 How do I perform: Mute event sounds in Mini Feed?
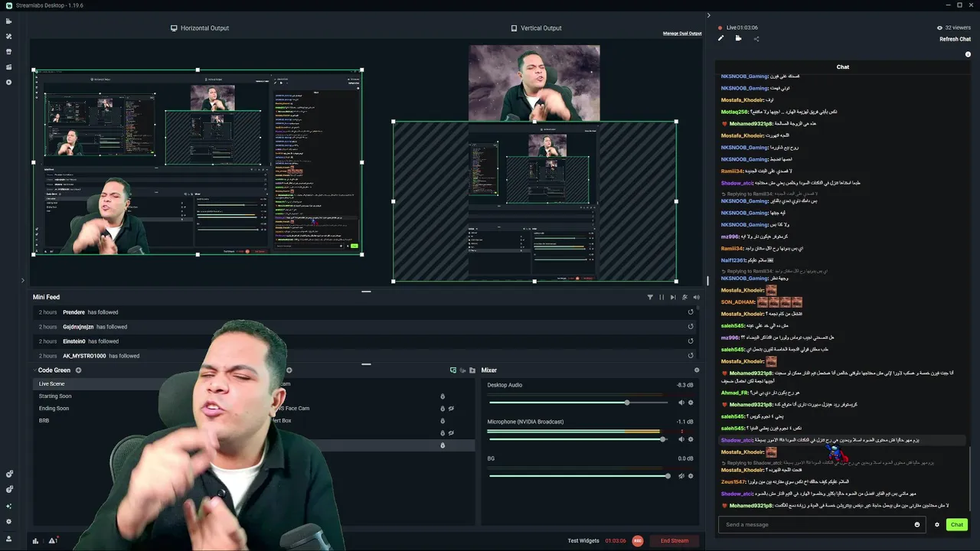point(696,297)
